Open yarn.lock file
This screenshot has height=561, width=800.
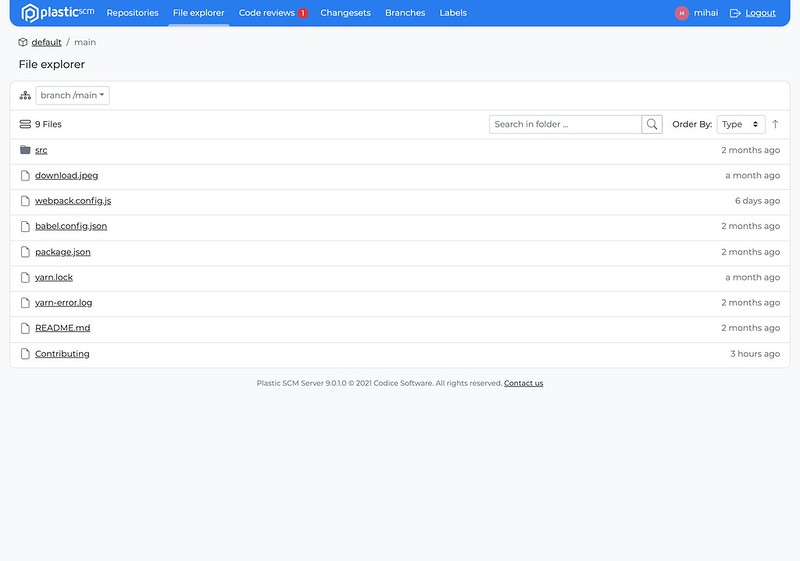pyautogui.click(x=54, y=277)
